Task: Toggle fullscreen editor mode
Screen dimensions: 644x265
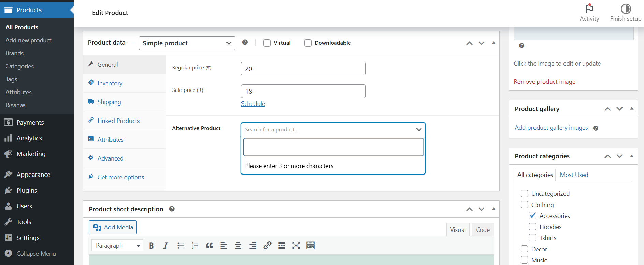Action: (x=296, y=246)
